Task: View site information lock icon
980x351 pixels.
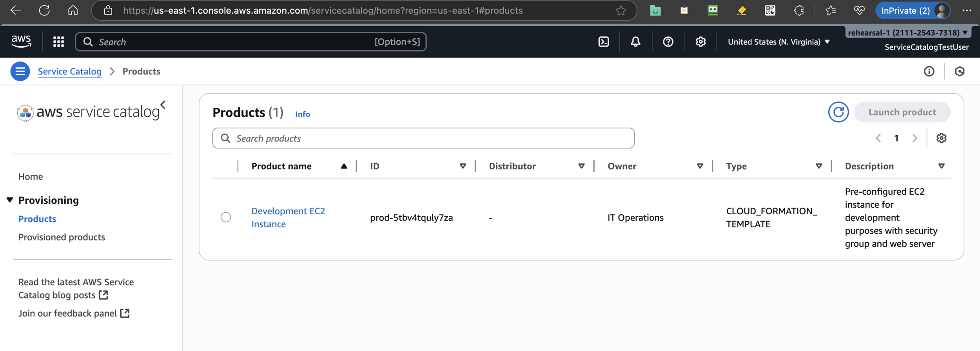Action: [108, 11]
